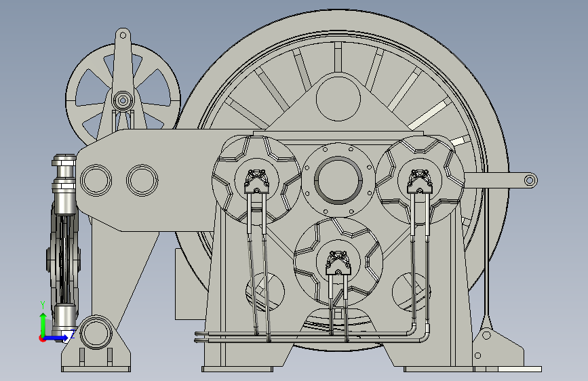
Task: Pick the pillow block bearing at lower left
Action: click(x=96, y=343)
